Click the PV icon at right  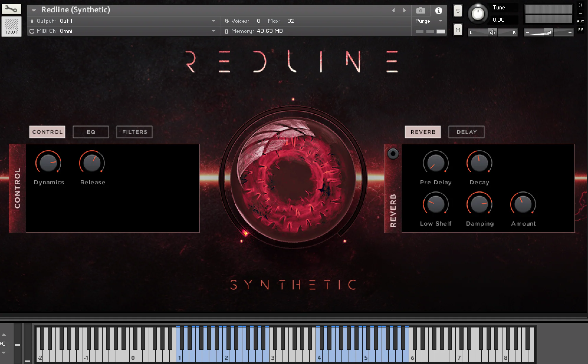[x=580, y=29]
